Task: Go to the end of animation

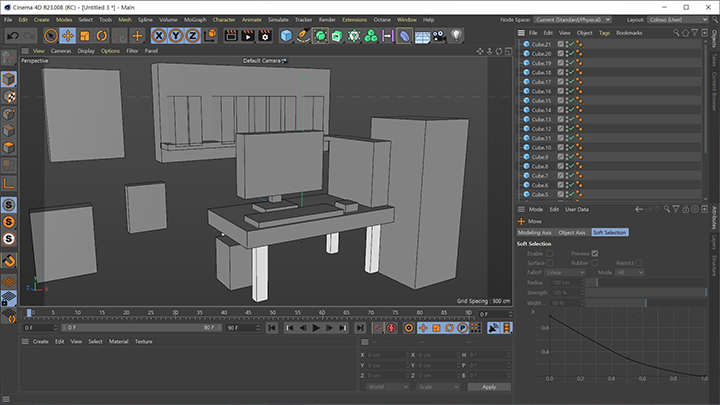Action: (360, 328)
